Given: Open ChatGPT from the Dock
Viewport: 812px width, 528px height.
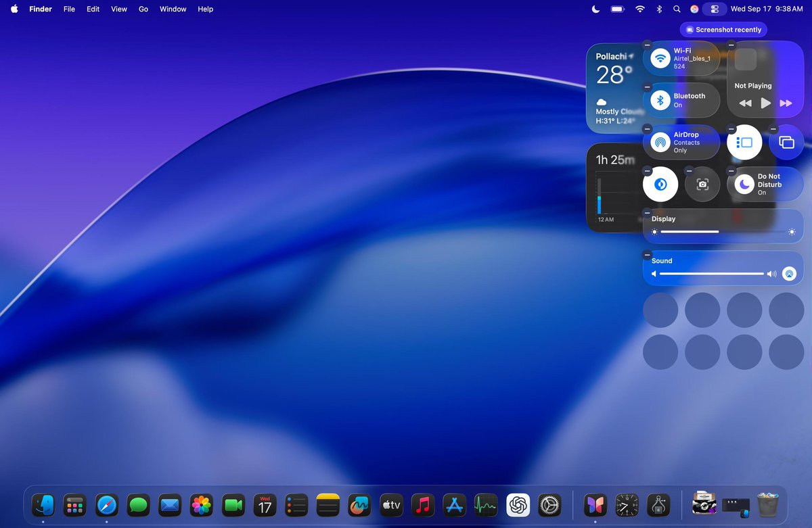Looking at the screenshot, I should [517, 505].
